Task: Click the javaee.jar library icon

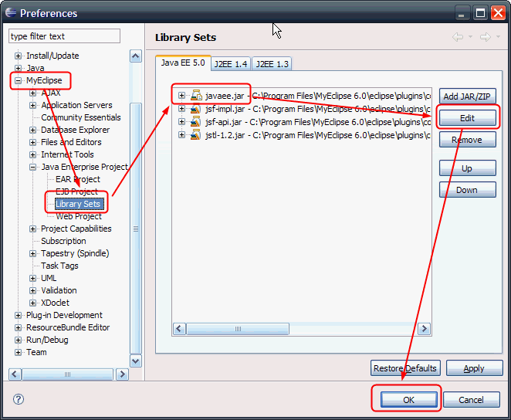Action: click(x=196, y=96)
